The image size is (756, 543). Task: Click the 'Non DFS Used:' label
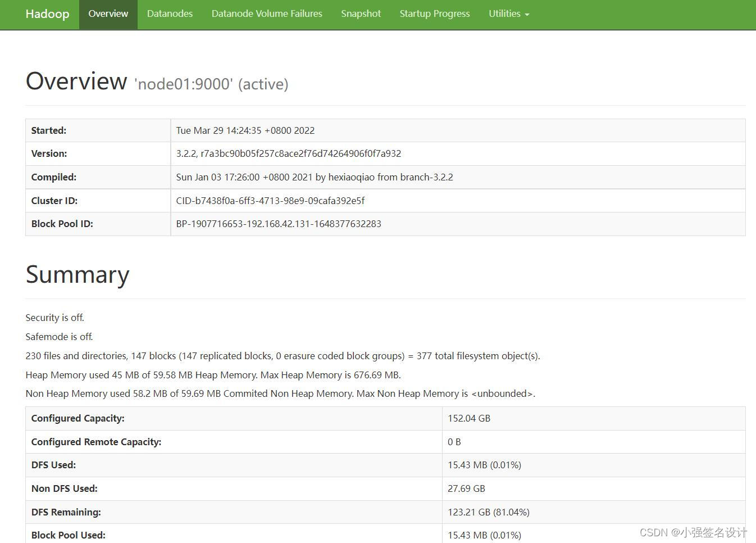(x=65, y=488)
